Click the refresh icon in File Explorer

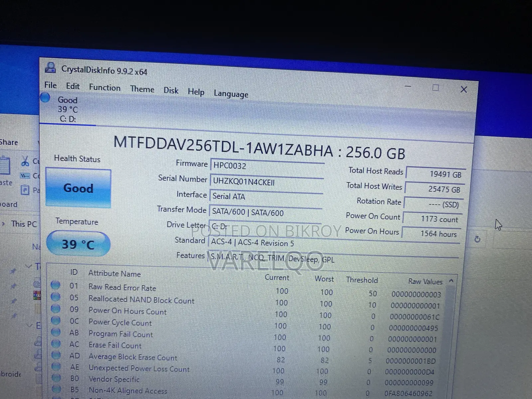point(477,239)
